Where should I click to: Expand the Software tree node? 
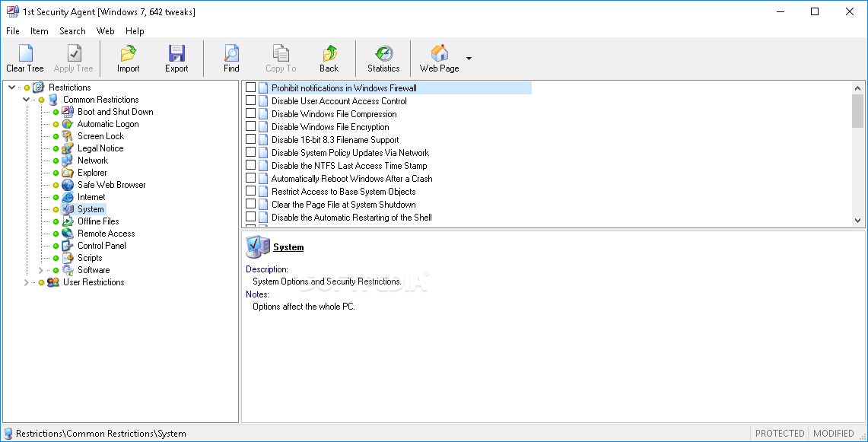coord(40,270)
